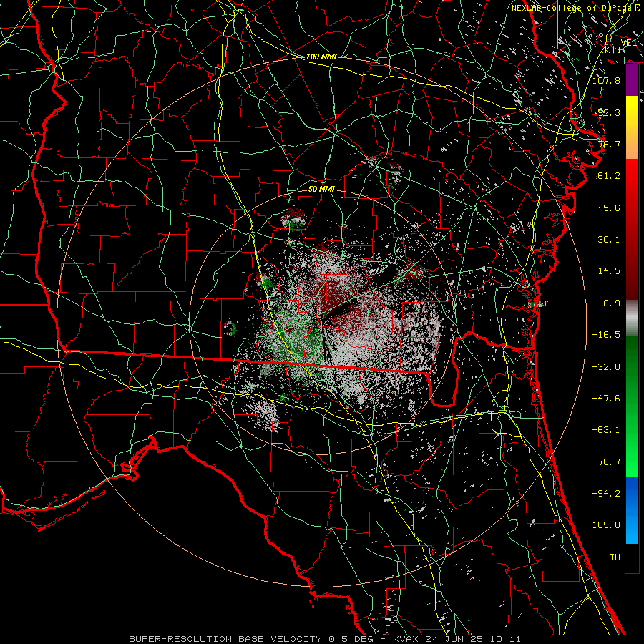Click the yellow-orange segment of color bar
644x644 pixels.
point(632,127)
